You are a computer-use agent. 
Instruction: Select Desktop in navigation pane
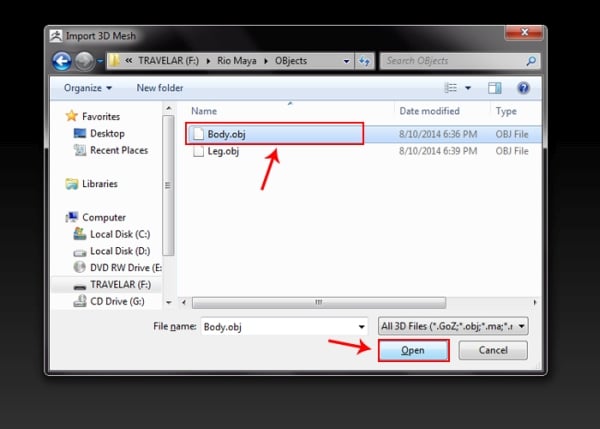pos(108,134)
